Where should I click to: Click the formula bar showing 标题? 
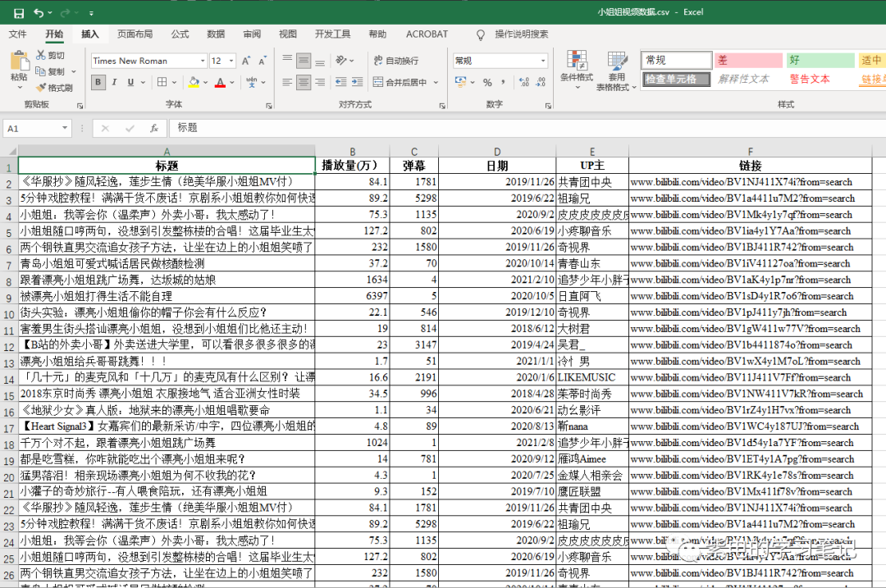point(526,128)
